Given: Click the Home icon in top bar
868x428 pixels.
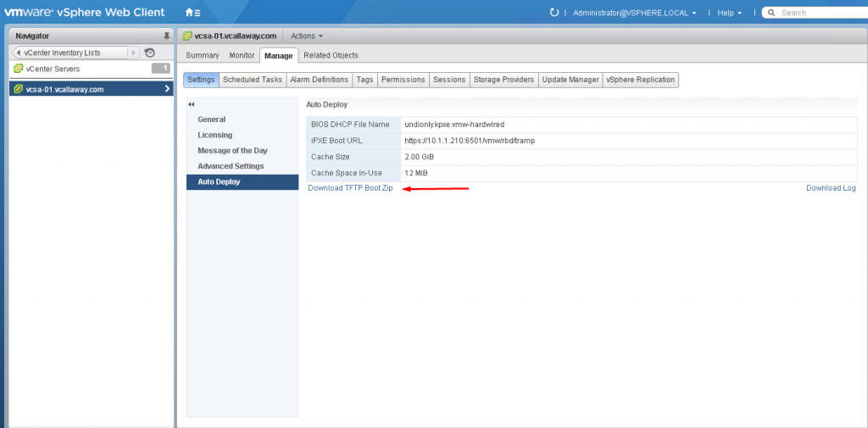Looking at the screenshot, I should (191, 13).
